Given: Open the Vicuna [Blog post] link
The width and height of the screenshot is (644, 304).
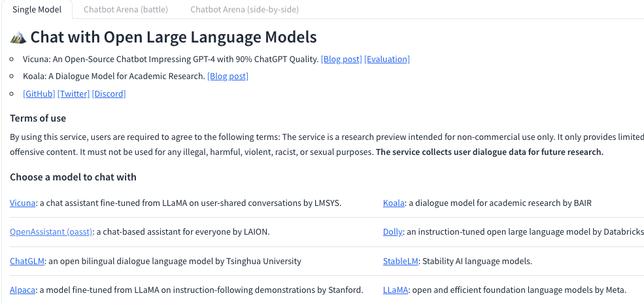Looking at the screenshot, I should 341,59.
